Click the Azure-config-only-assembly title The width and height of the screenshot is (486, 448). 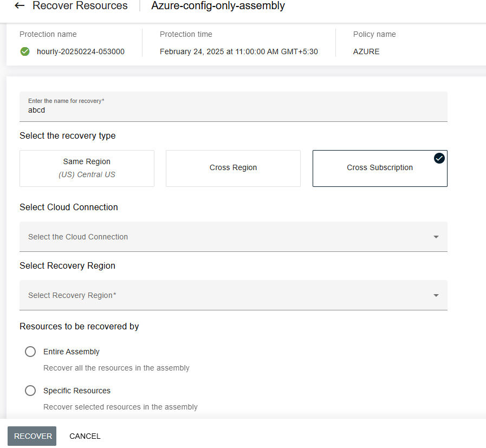click(218, 5)
